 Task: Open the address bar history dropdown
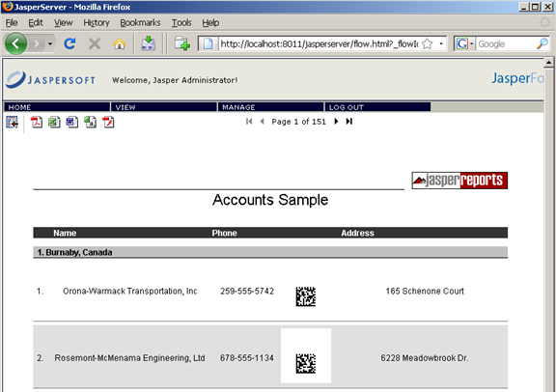tap(441, 44)
